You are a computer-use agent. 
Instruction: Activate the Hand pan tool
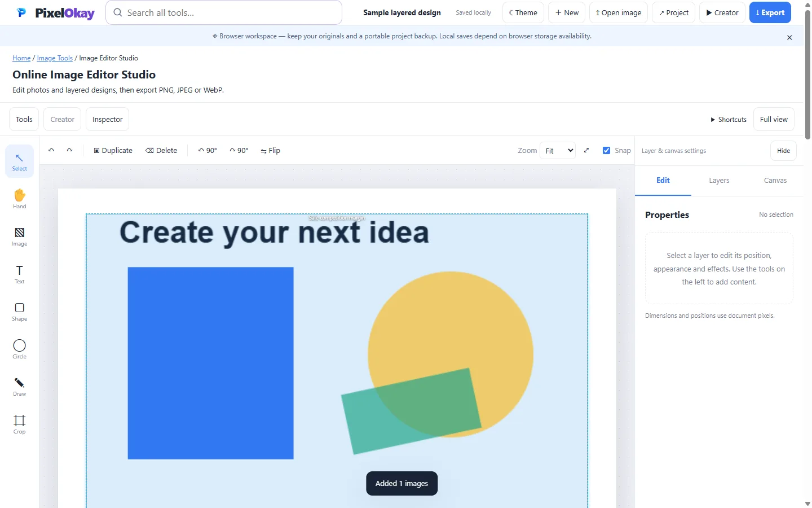[x=20, y=199]
